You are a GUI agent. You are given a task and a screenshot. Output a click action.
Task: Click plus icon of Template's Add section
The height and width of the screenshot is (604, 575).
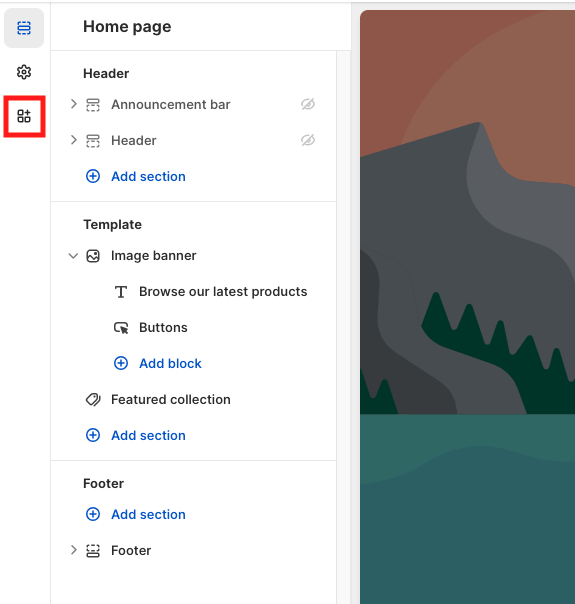tap(93, 435)
